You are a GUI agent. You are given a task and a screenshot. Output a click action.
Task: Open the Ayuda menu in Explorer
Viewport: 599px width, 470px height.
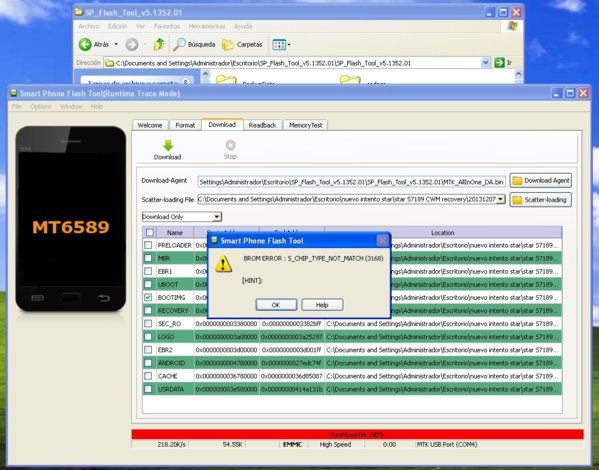click(243, 26)
